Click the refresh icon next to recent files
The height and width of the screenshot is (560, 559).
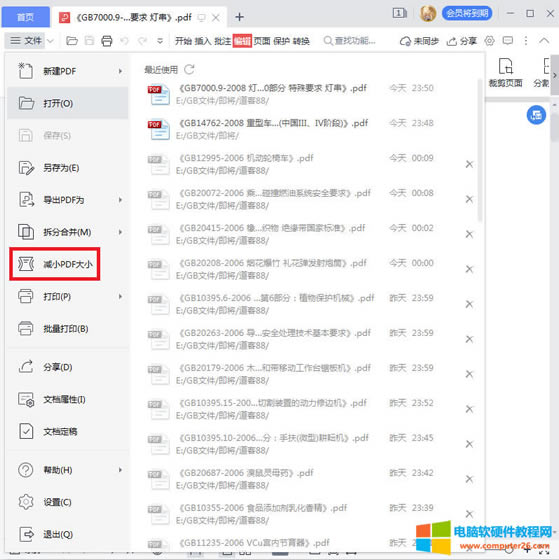189,69
